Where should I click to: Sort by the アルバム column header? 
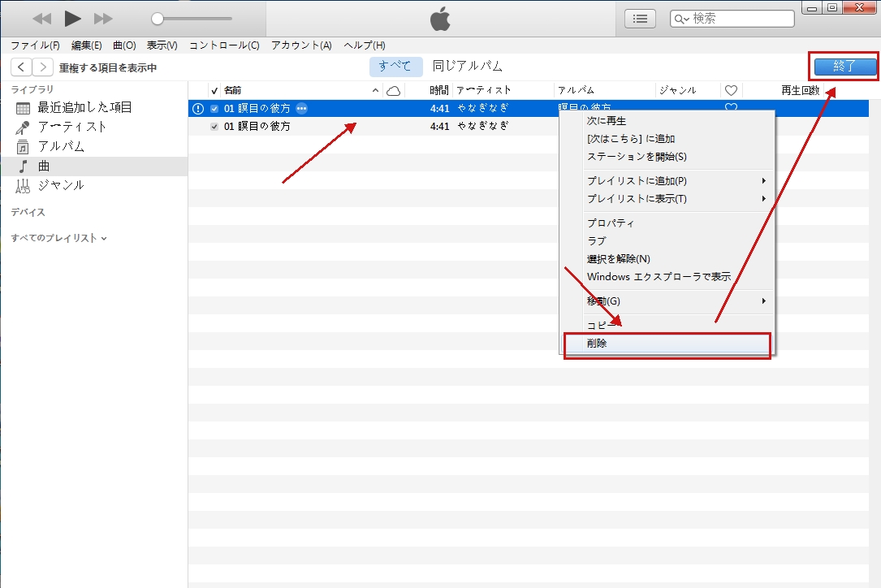click(x=576, y=90)
